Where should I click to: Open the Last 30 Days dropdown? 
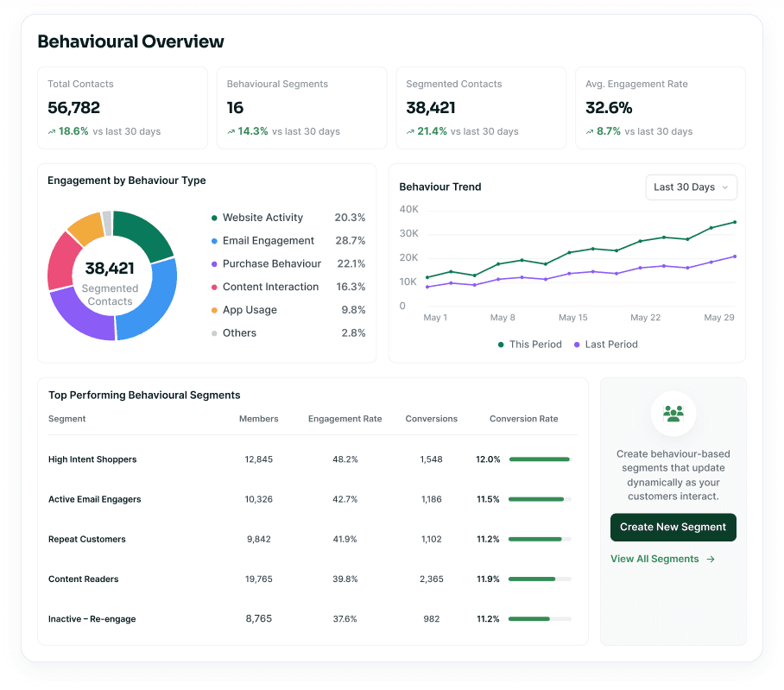pos(691,187)
